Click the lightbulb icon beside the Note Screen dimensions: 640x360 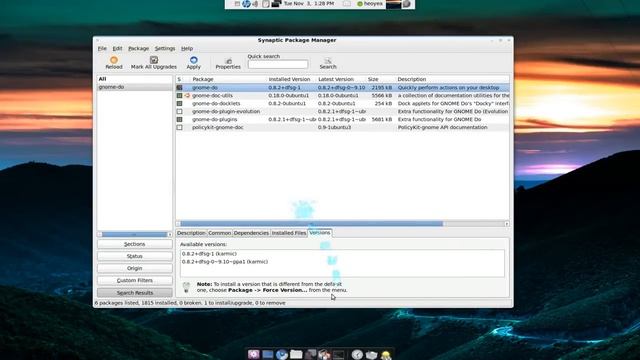pos(186,287)
